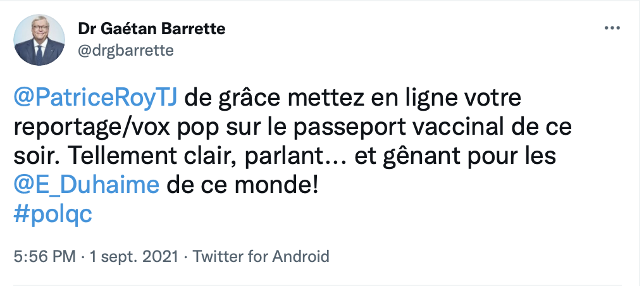This screenshot has width=644, height=286.
Task: Open the Twitter for Android source link
Action: (x=261, y=257)
